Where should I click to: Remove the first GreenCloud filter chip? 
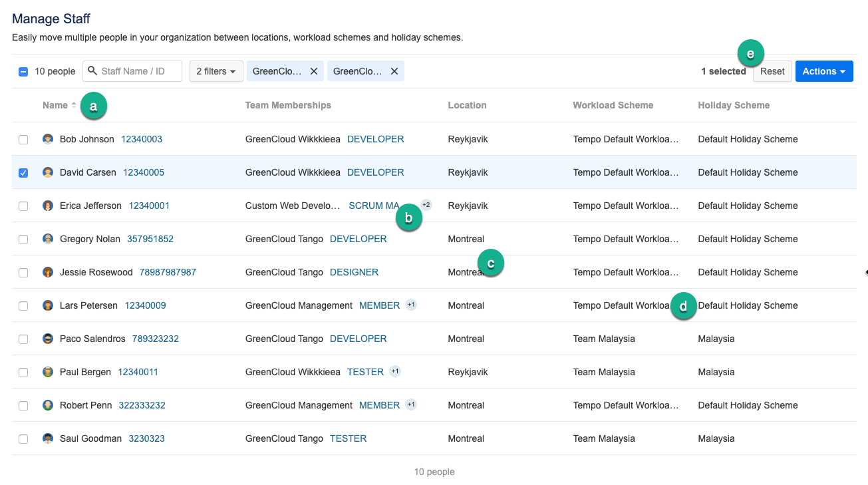pyautogui.click(x=314, y=71)
